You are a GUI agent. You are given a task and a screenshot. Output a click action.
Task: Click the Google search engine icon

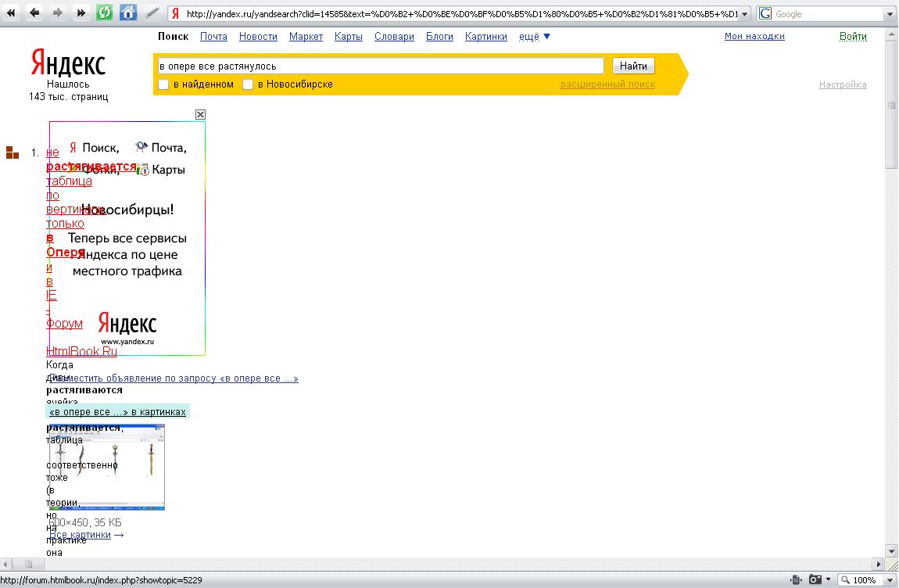click(765, 14)
